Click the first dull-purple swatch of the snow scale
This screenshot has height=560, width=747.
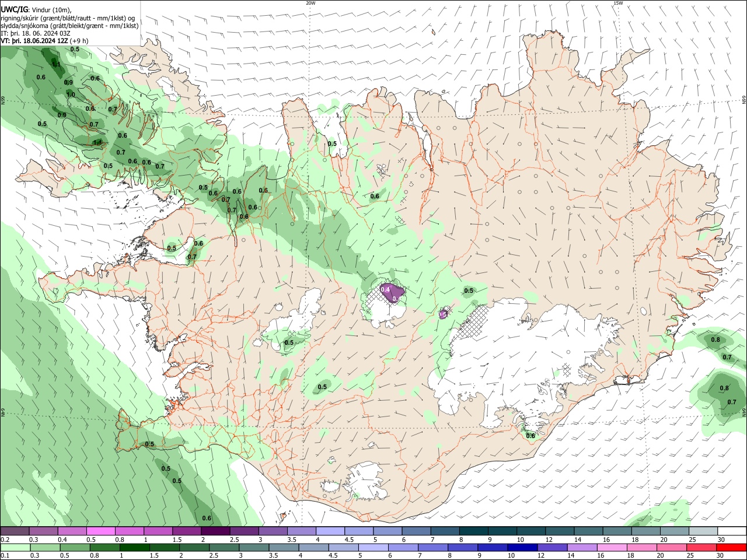(x=15, y=531)
